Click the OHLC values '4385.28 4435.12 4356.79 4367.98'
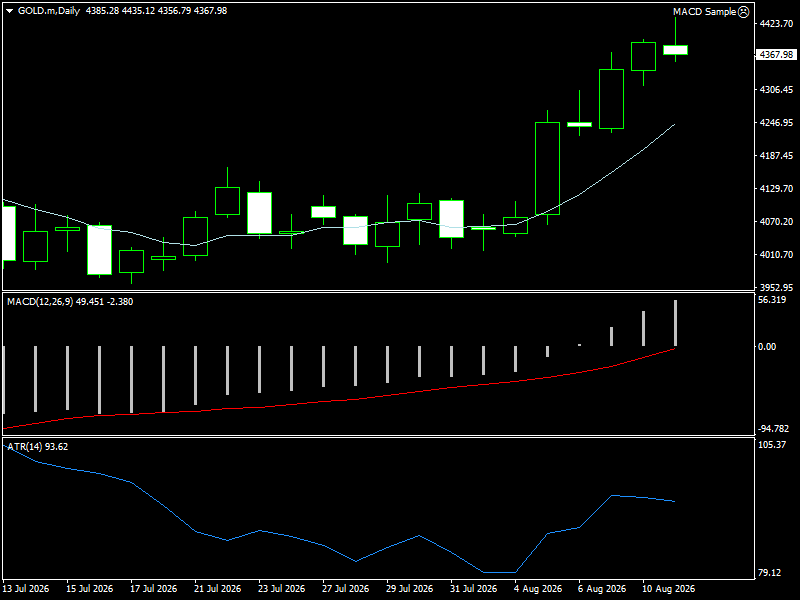 coord(156,11)
